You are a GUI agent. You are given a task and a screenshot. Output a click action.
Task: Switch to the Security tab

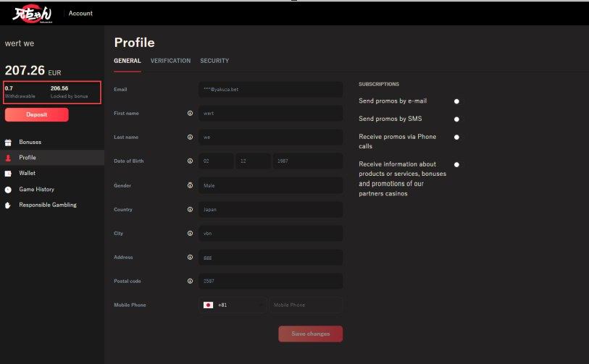(x=214, y=61)
